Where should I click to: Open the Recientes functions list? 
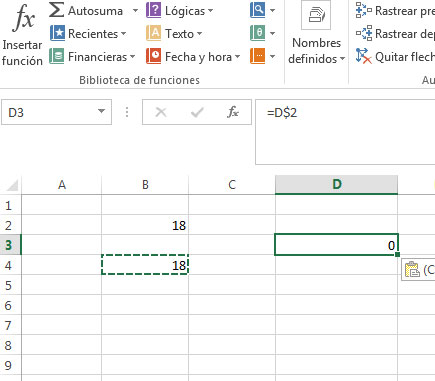pyautogui.click(x=88, y=34)
